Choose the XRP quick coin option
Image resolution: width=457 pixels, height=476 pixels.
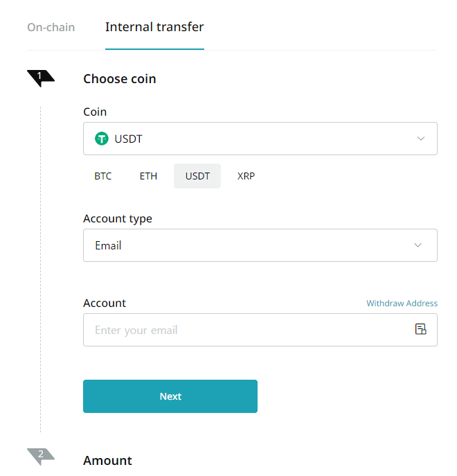(x=246, y=176)
